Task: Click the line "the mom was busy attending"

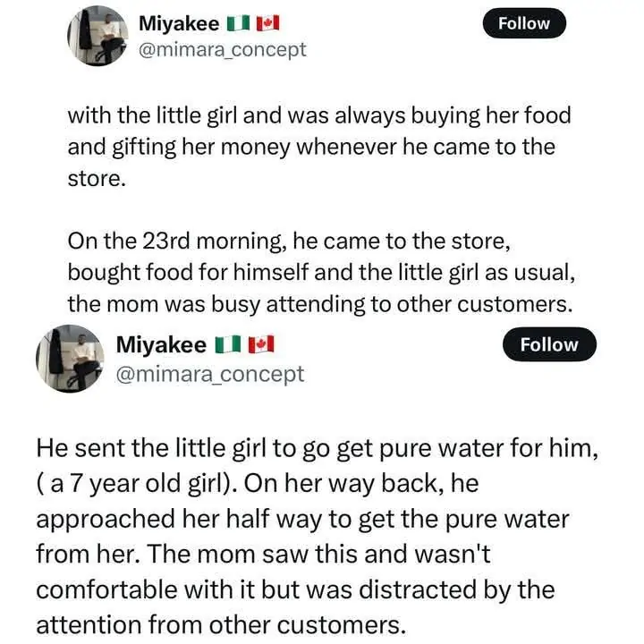Action: click(x=318, y=303)
